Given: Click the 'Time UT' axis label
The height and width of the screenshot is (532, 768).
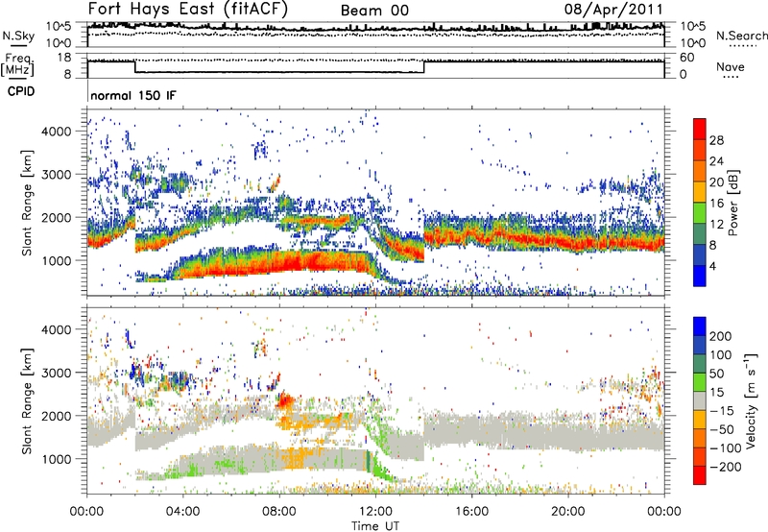Looking at the screenshot, I should point(375,526).
